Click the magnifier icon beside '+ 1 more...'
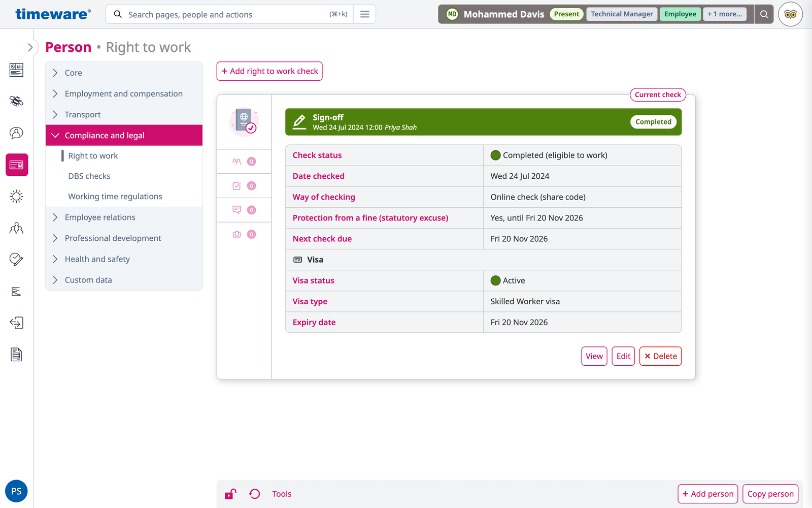 point(764,14)
